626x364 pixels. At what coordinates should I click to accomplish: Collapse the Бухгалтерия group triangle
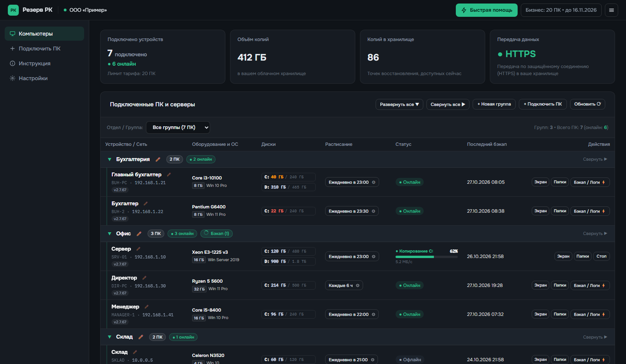[110, 160]
